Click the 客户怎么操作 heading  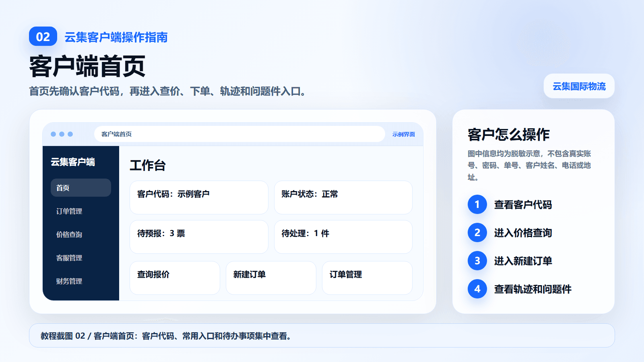point(509,134)
